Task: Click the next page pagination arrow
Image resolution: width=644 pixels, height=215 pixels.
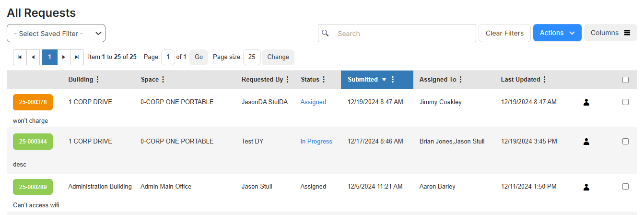Action: [64, 57]
